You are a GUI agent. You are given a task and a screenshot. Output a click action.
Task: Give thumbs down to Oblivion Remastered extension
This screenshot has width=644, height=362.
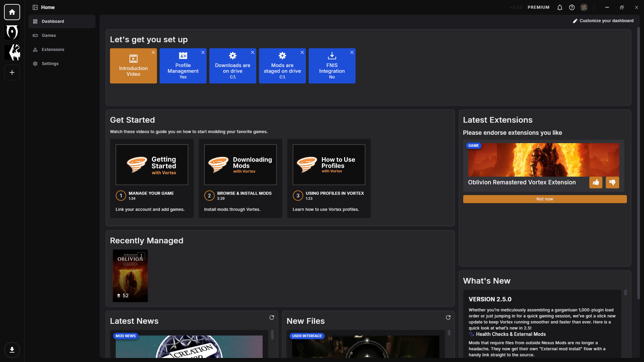[612, 182]
